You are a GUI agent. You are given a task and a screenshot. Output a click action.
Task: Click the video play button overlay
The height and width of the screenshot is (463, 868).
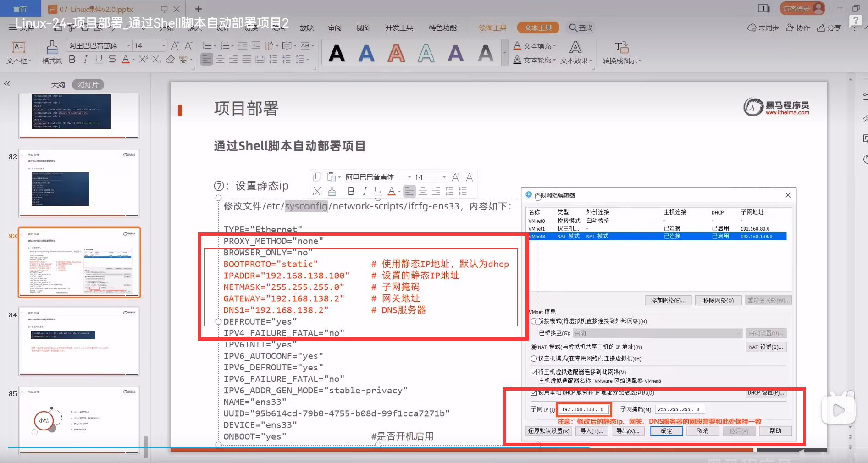coord(838,410)
